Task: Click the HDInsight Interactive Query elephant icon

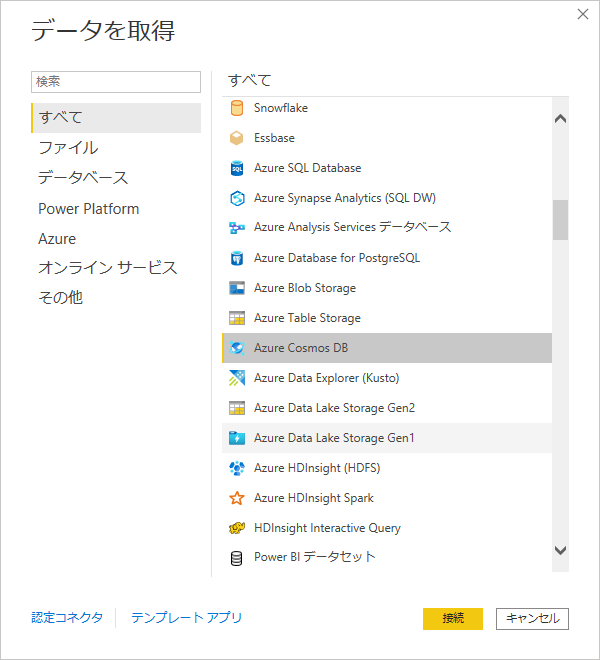Action: point(237,528)
